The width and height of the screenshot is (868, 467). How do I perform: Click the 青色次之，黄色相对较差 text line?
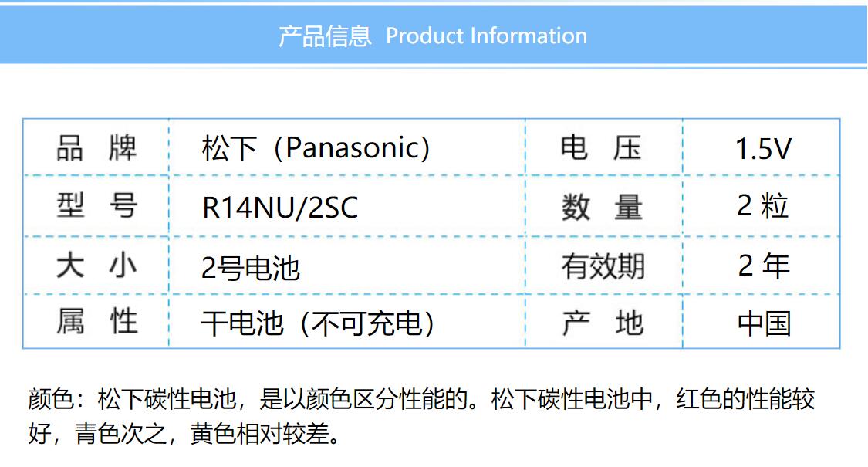(x=184, y=435)
